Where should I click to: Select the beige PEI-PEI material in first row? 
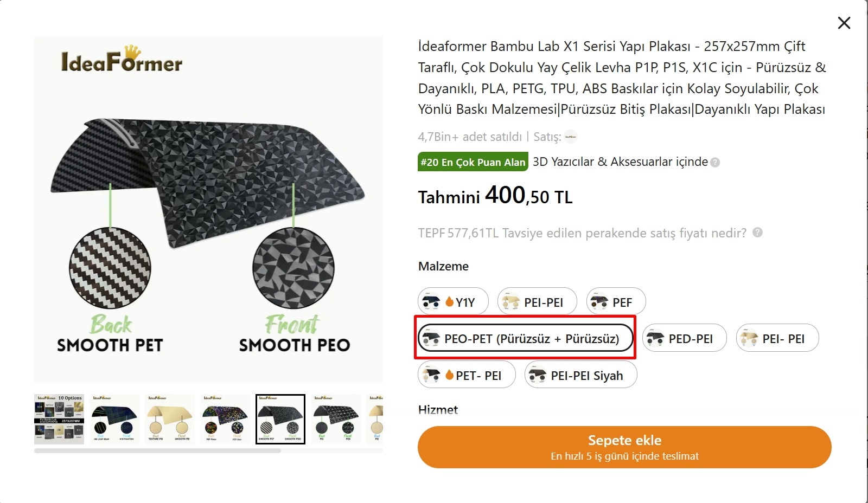537,302
